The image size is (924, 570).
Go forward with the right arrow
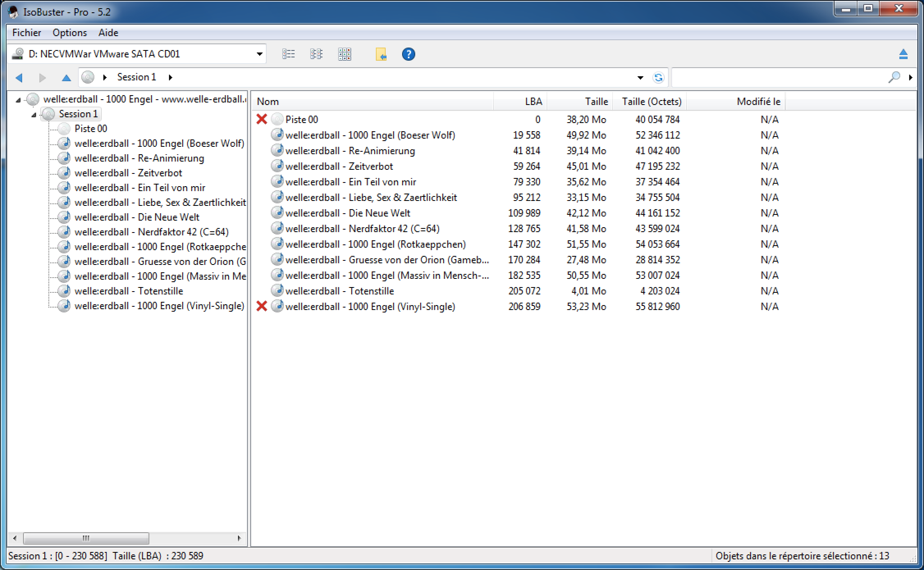(x=42, y=78)
